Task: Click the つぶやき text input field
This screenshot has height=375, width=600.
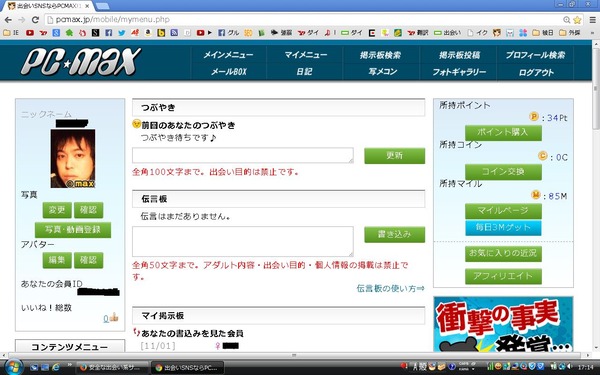Action: point(243,155)
